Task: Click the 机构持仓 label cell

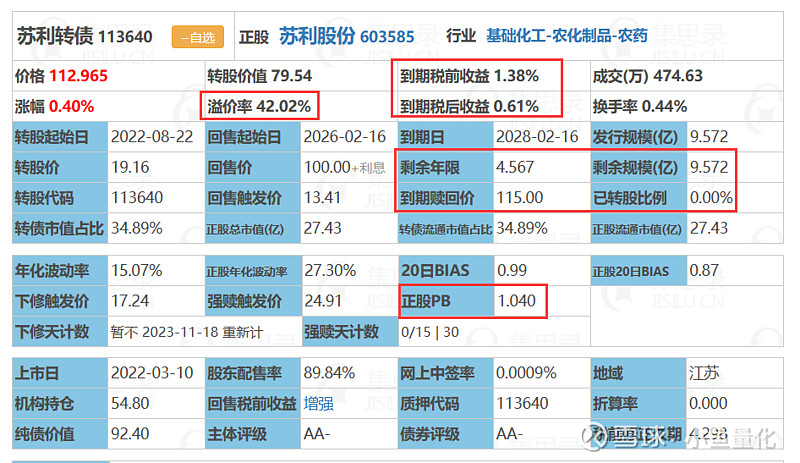Action: click(60, 404)
